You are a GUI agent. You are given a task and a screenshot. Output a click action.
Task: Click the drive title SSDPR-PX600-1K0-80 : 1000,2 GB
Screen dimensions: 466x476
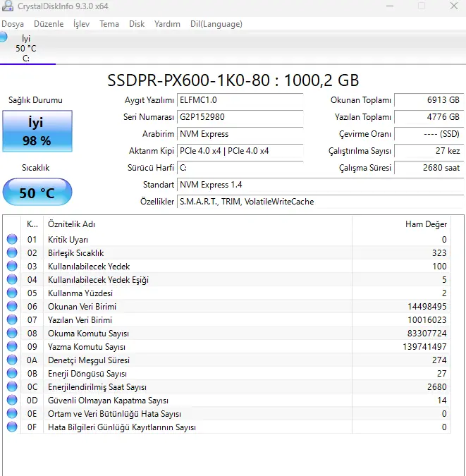(233, 80)
